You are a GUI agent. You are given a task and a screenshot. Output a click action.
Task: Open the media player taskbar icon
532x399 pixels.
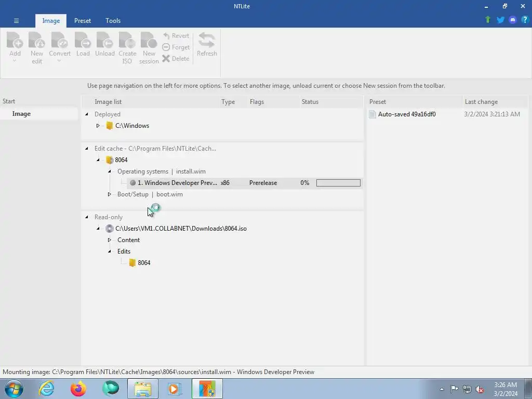(175, 389)
